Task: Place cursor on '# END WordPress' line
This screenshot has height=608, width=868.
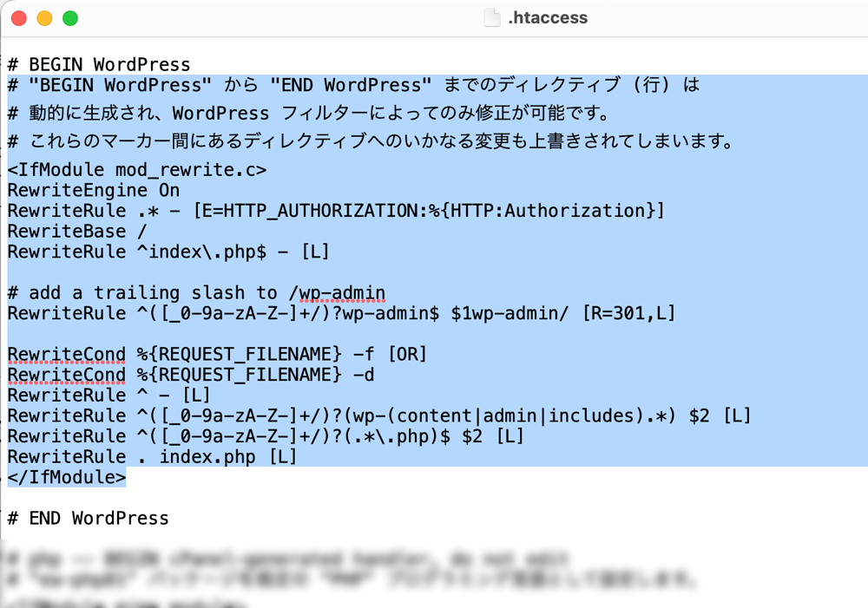Action: [88, 519]
